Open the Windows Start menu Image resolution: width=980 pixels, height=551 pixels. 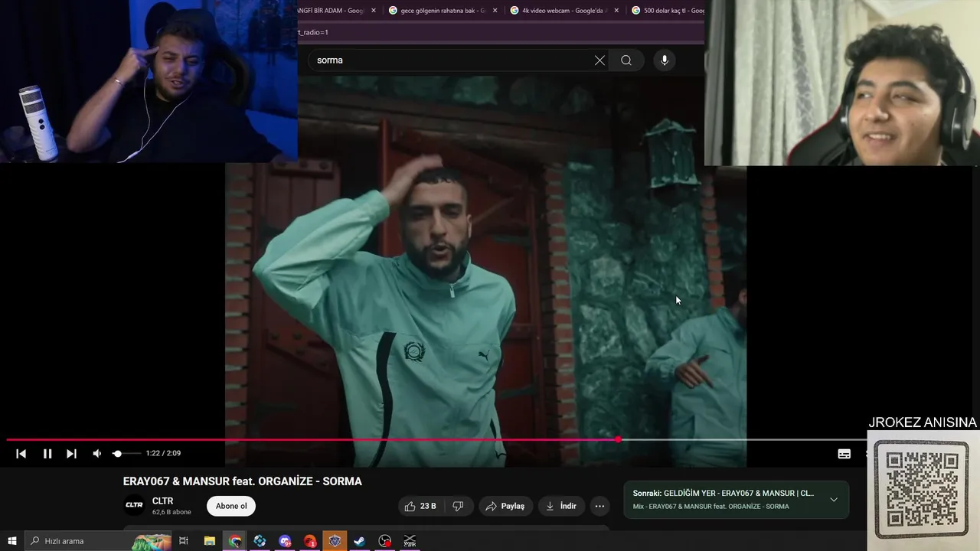pos(12,541)
